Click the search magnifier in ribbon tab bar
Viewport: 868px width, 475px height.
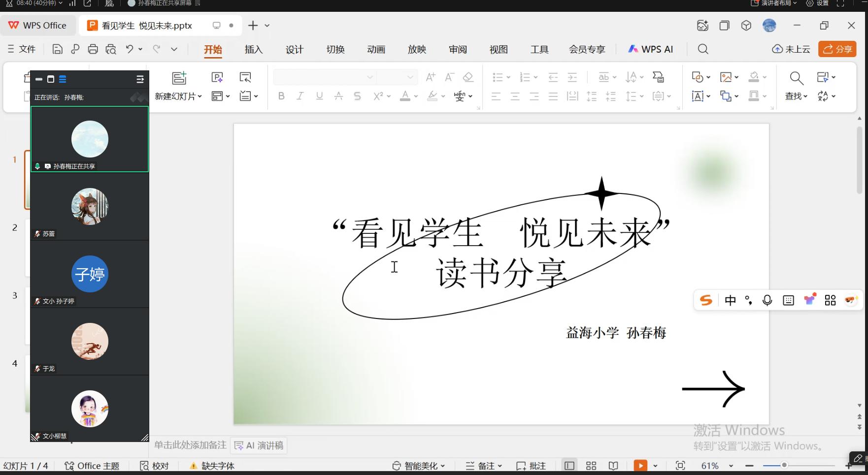(x=703, y=49)
